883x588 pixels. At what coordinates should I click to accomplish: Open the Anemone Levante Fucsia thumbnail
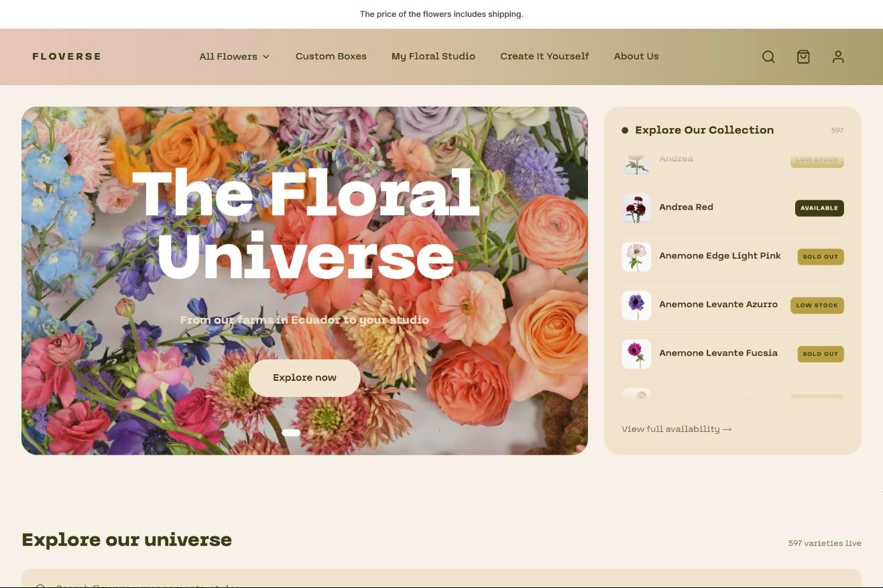636,354
